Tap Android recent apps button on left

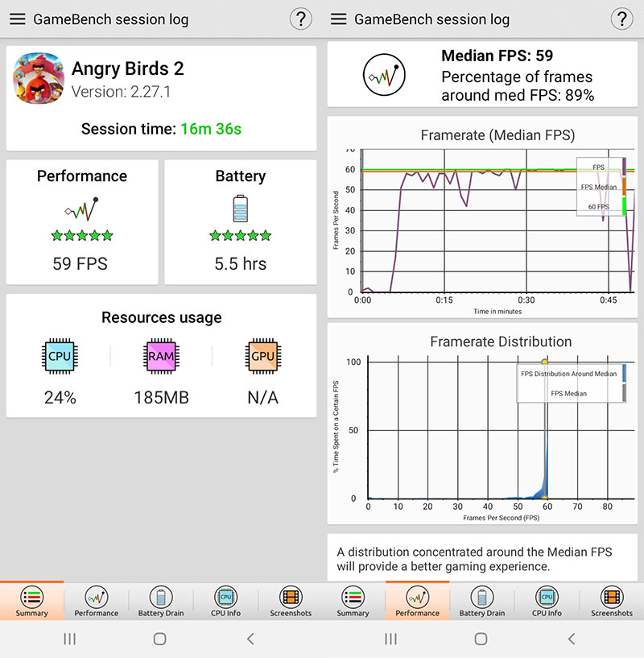pos(70,639)
